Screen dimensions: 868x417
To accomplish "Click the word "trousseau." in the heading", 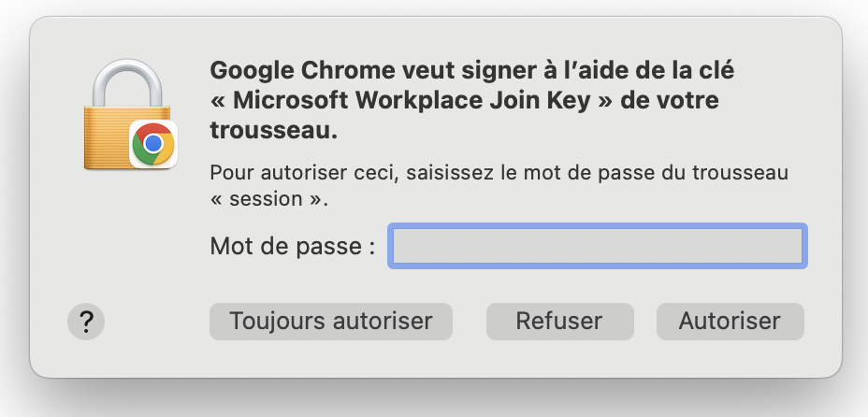I will click(273, 131).
